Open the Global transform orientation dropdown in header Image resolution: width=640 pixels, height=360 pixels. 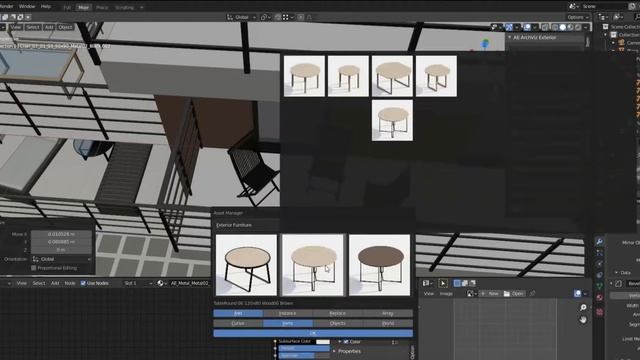pos(242,17)
